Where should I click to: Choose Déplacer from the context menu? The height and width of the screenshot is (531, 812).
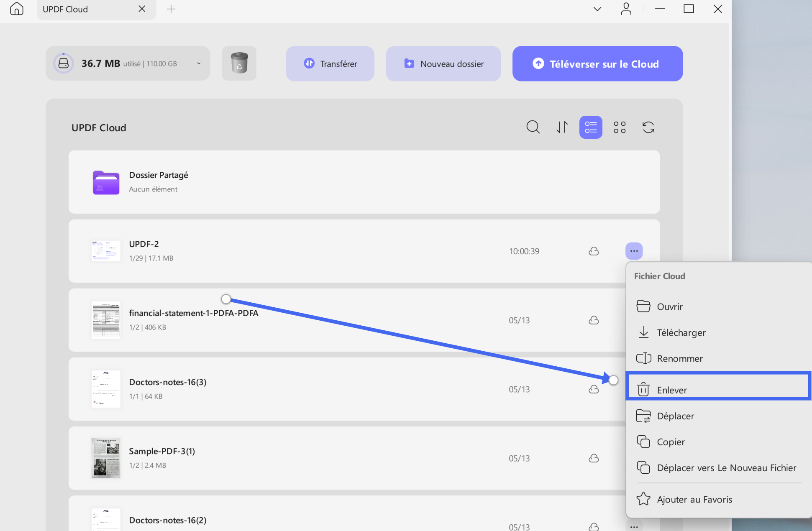tap(719, 416)
